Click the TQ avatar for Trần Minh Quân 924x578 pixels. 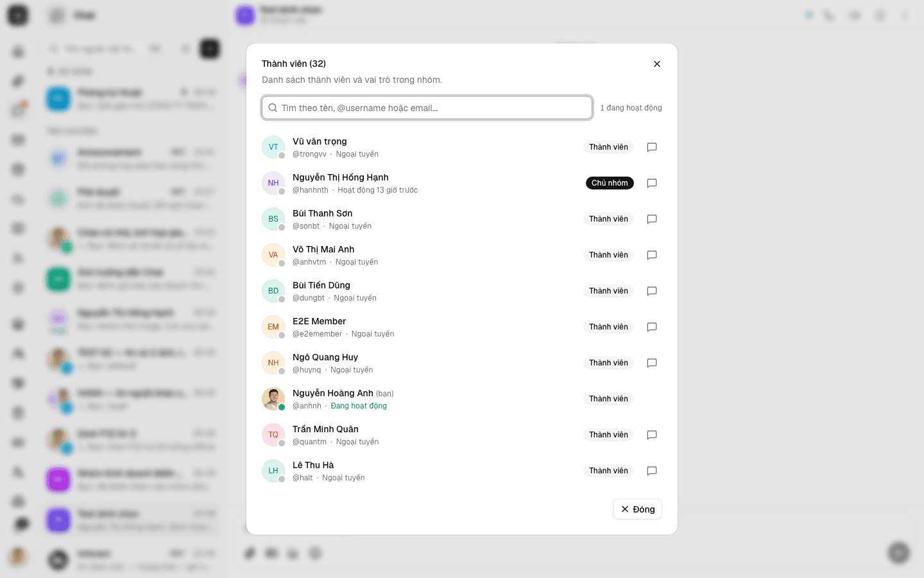[273, 435]
